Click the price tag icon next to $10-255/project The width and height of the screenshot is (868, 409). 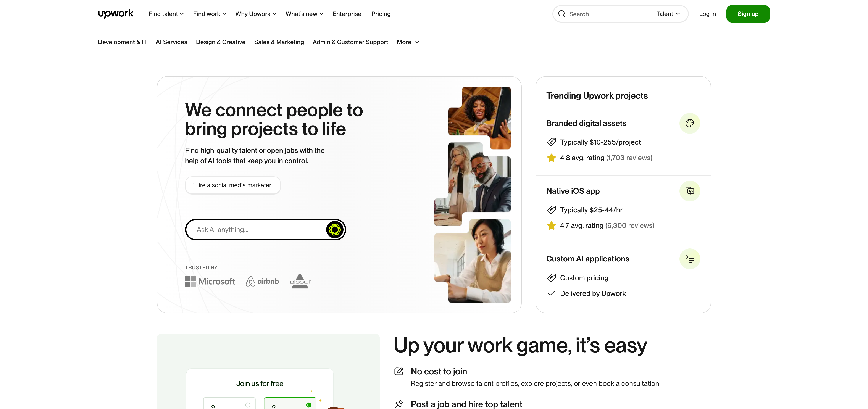(551, 142)
